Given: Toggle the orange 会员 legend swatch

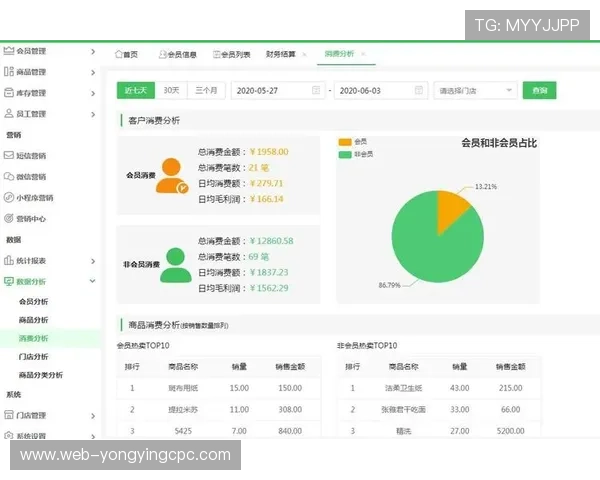Looking at the screenshot, I should tap(345, 142).
